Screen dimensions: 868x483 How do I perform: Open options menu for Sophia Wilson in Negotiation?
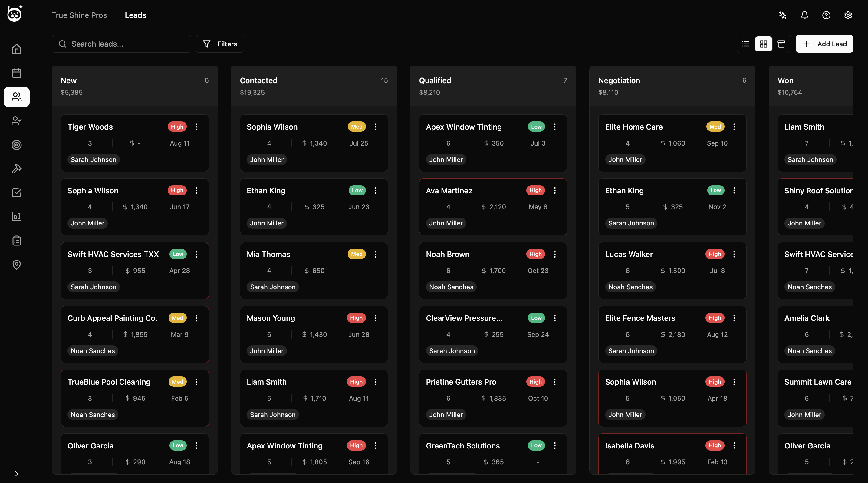click(734, 382)
